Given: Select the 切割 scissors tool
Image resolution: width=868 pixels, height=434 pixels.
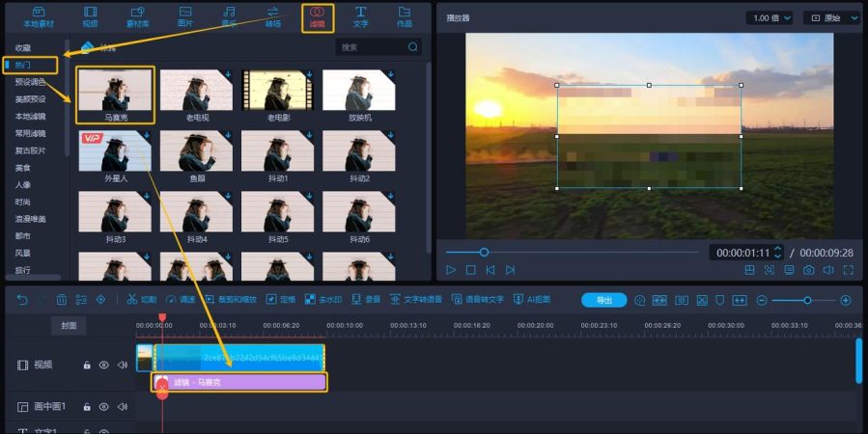Looking at the screenshot, I should point(142,300).
